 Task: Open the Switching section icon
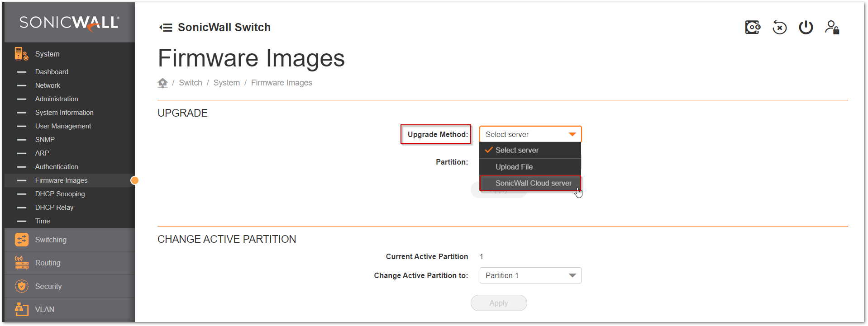(21, 240)
